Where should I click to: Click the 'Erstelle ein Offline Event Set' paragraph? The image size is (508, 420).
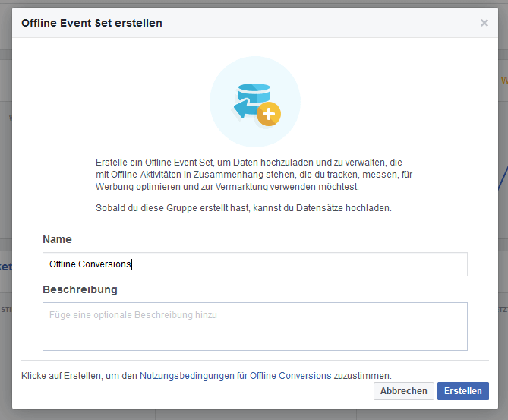pos(254,175)
